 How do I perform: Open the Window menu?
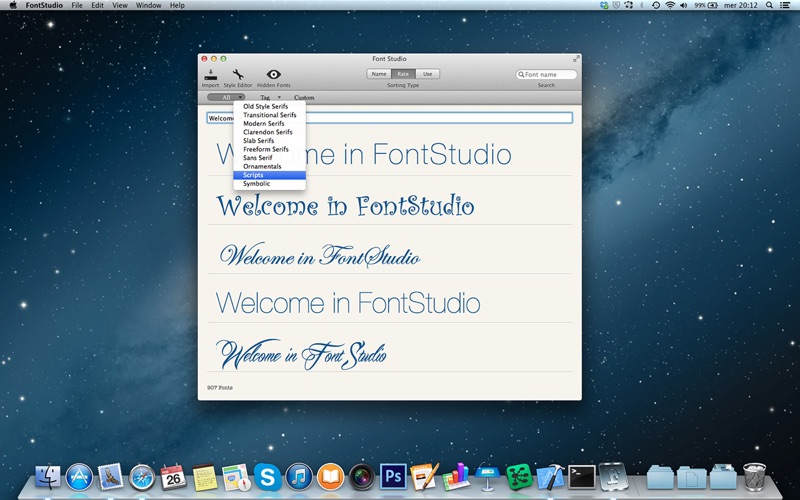148,5
